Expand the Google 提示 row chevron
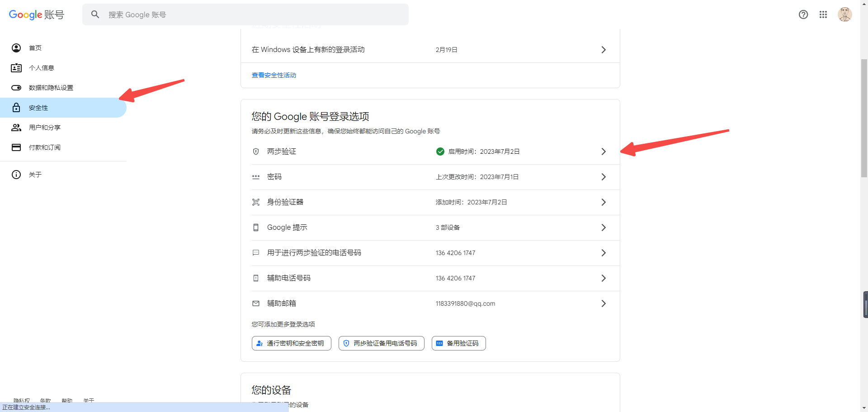Viewport: 868px width, 412px height. [x=604, y=227]
